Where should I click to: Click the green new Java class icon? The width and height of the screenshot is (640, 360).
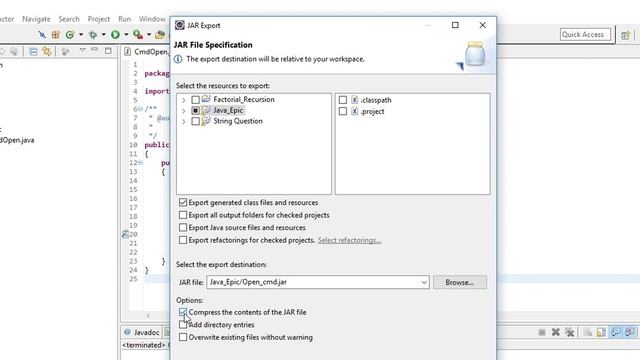(70, 34)
